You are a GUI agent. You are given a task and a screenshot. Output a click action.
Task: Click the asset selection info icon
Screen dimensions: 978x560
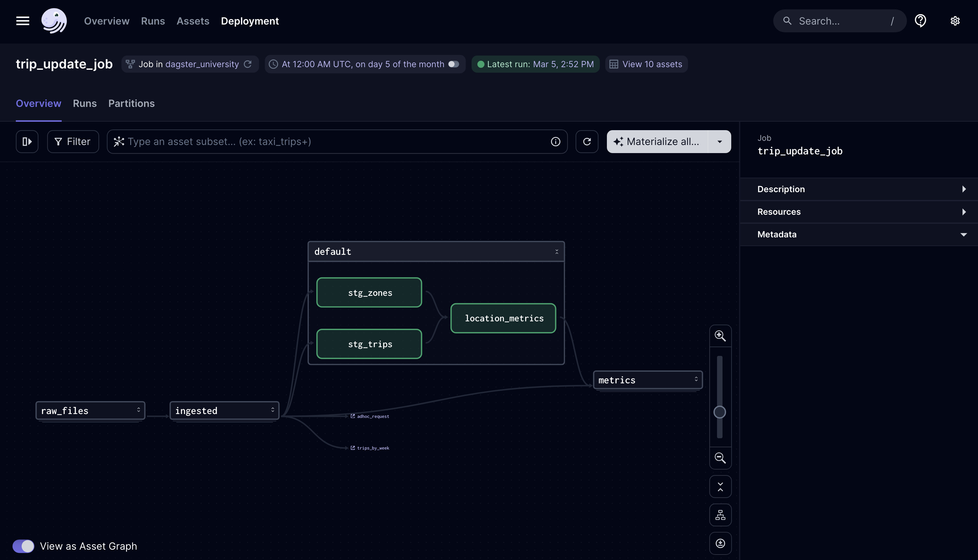click(555, 141)
